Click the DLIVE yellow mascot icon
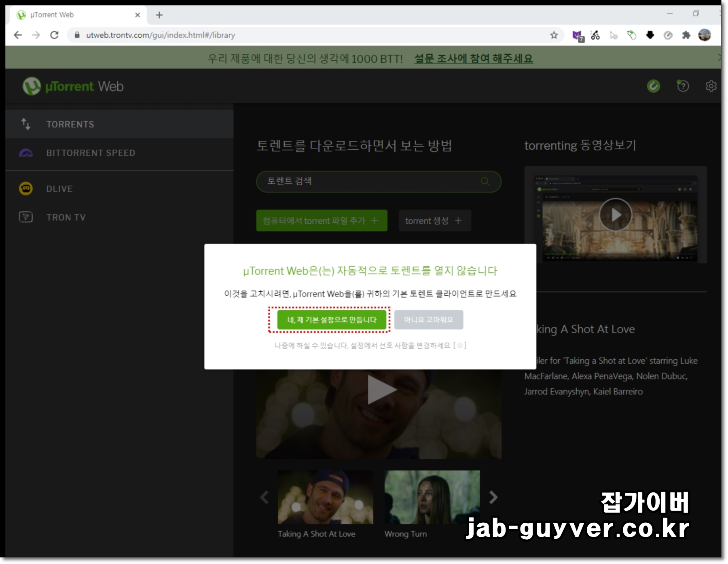Viewport: 728px width, 564px height. (x=26, y=189)
